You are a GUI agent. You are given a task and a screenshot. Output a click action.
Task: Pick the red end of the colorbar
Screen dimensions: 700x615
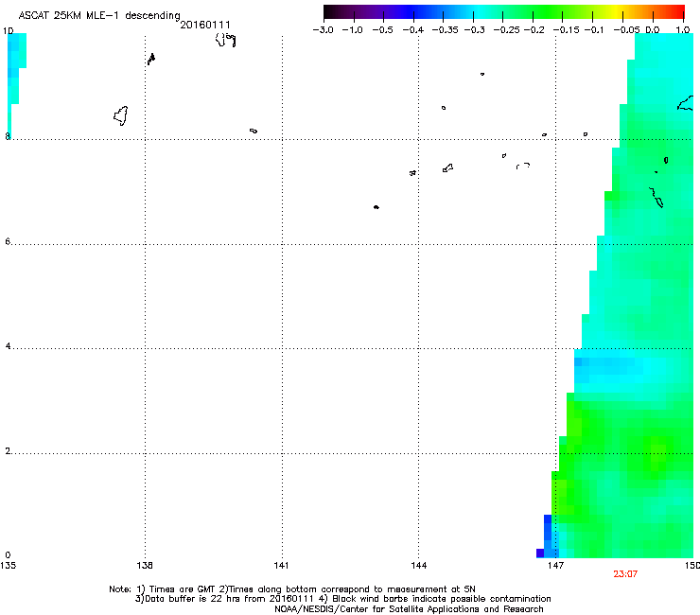pos(676,12)
